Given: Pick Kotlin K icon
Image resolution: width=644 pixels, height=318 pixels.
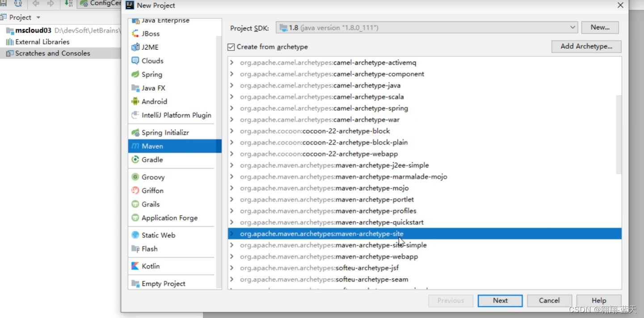Looking at the screenshot, I should (x=135, y=266).
